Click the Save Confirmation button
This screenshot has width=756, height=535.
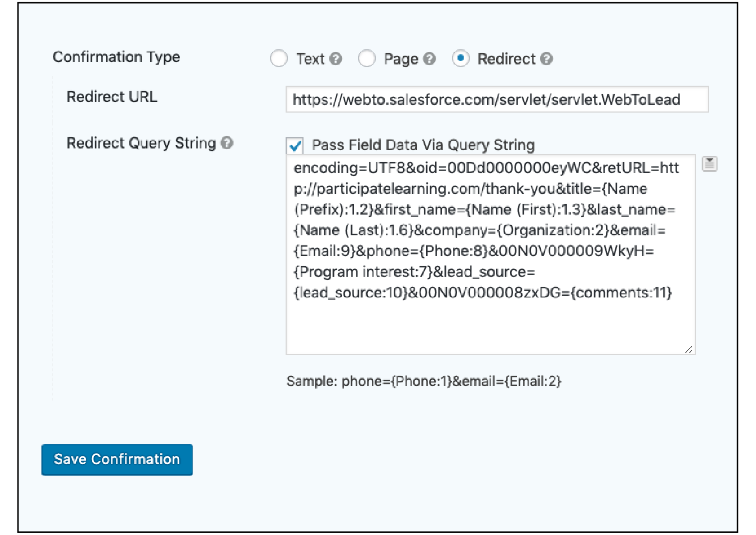(117, 459)
